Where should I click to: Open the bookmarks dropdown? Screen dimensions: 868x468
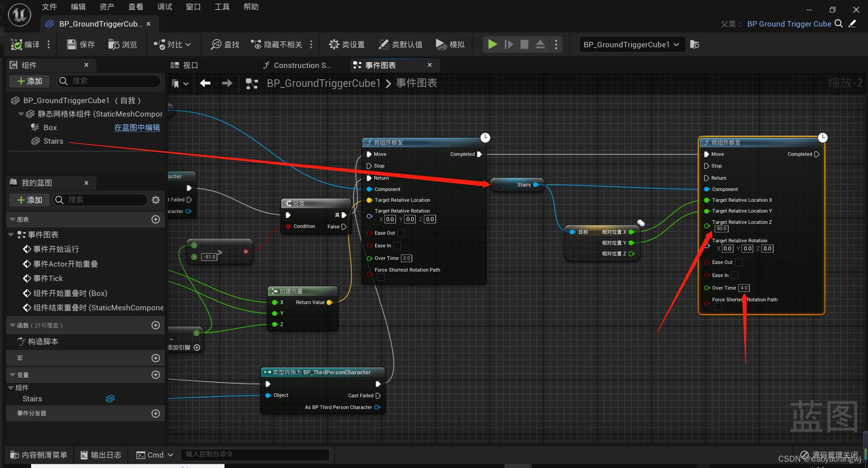pyautogui.click(x=180, y=83)
